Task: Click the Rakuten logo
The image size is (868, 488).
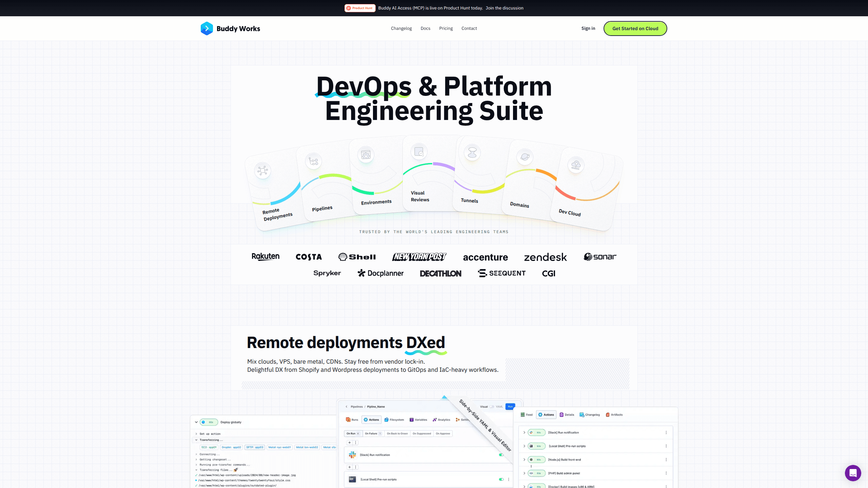Action: point(265,257)
